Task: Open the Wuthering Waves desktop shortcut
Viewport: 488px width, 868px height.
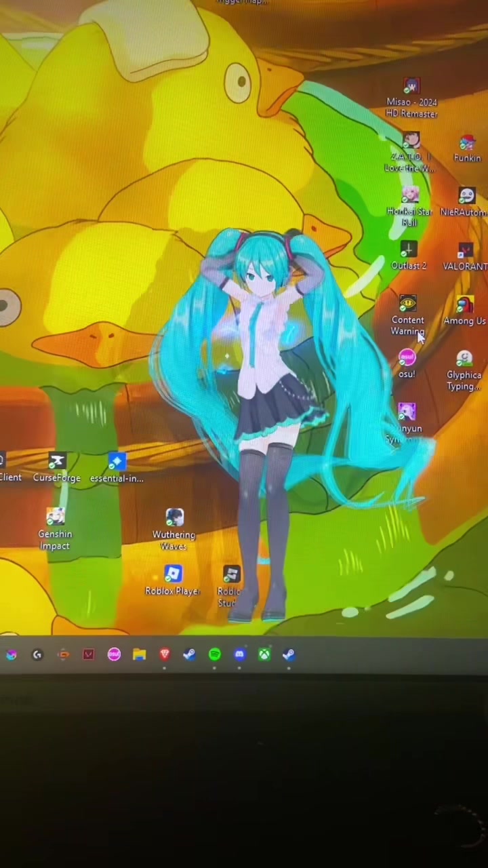Action: point(174,530)
